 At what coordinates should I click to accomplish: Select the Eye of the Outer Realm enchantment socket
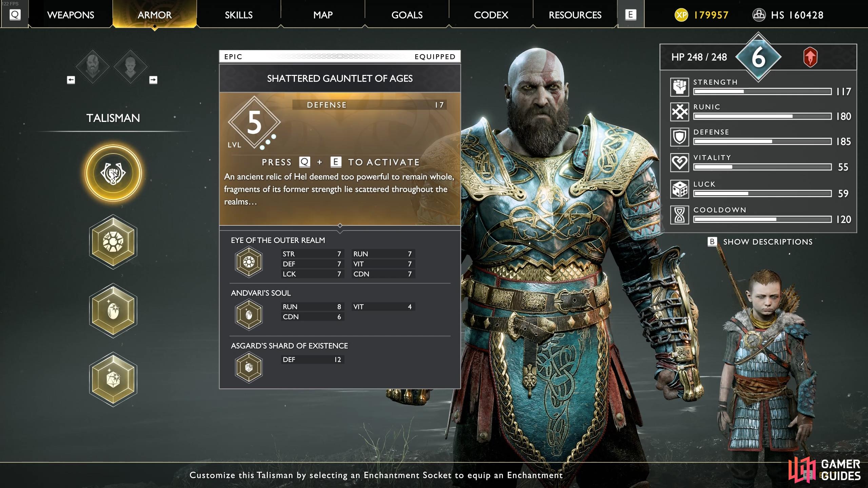[x=113, y=242]
